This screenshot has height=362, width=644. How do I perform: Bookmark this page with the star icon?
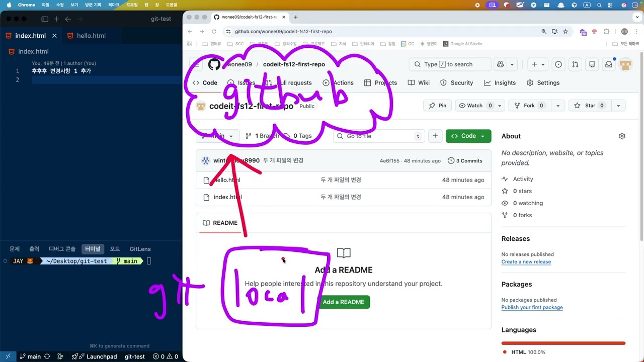coord(566,31)
